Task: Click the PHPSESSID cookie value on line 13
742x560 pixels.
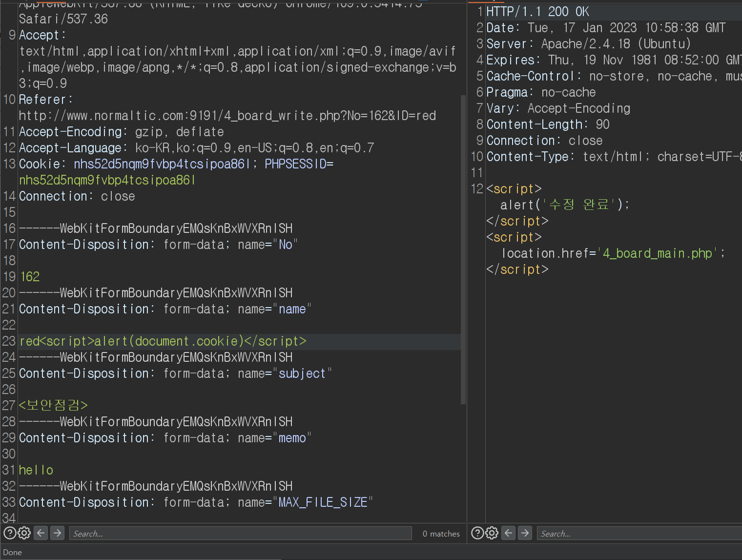Action: click(x=107, y=180)
